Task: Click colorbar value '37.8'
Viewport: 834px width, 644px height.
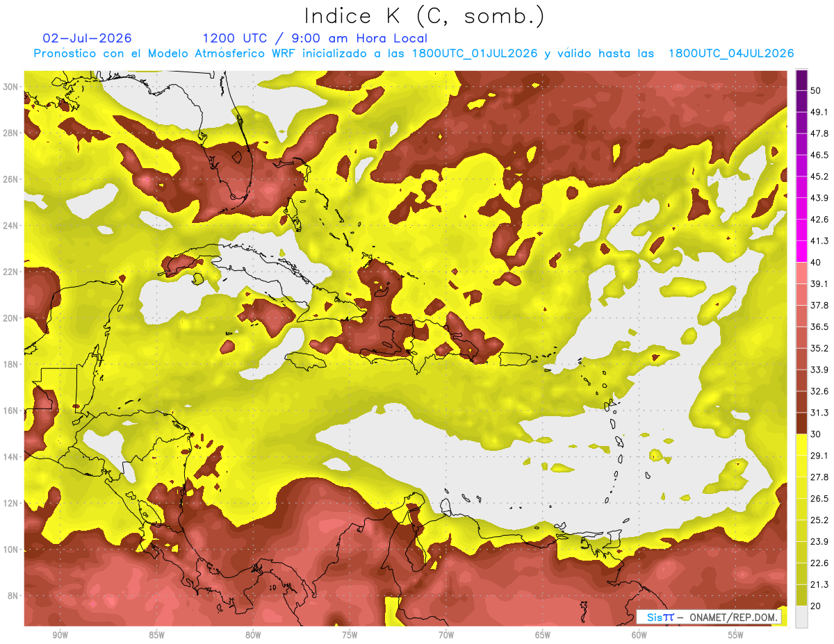Action: [819, 305]
